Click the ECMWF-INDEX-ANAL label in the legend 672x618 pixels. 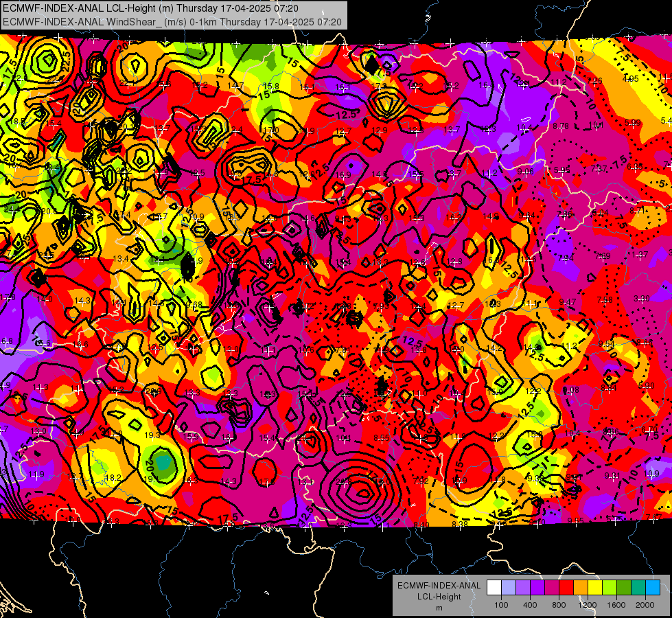[x=439, y=586]
